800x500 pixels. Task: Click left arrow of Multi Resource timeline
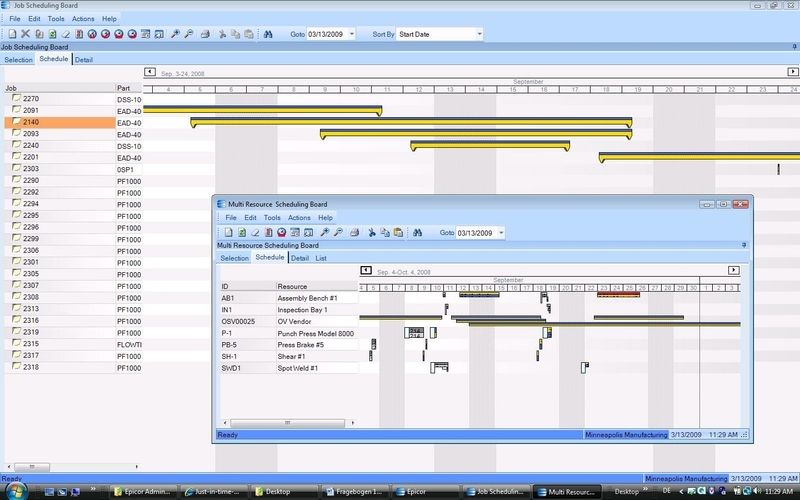click(367, 270)
